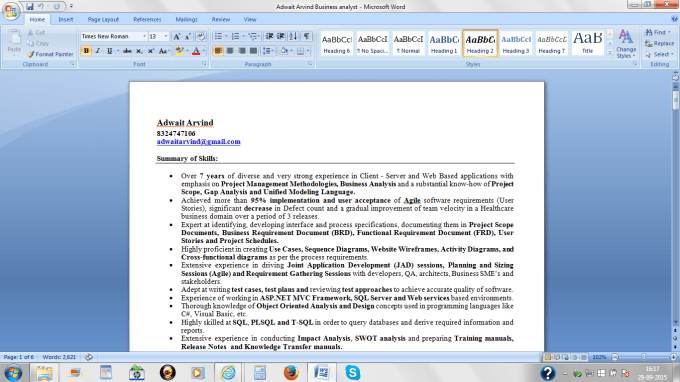Click the zoom slider

(644, 357)
